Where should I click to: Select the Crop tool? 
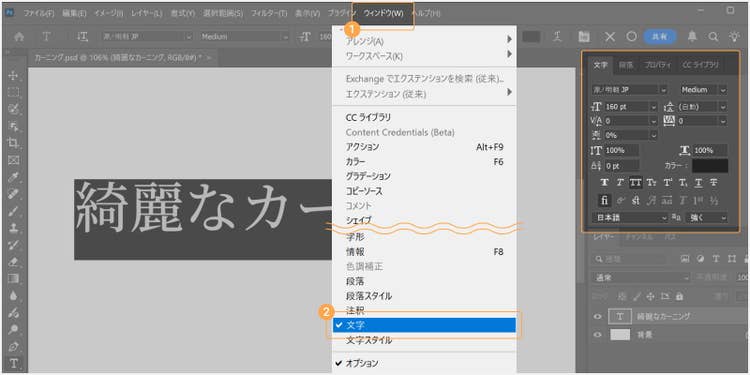point(13,143)
